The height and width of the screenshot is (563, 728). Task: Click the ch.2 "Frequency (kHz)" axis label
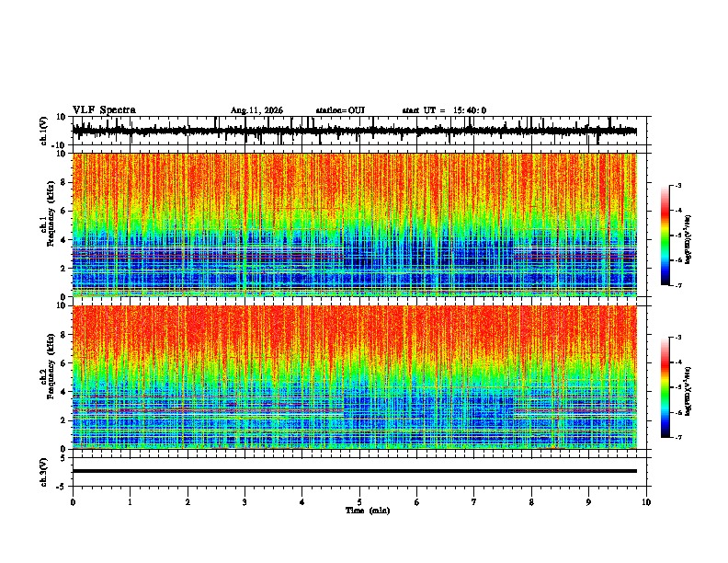[x=51, y=366]
